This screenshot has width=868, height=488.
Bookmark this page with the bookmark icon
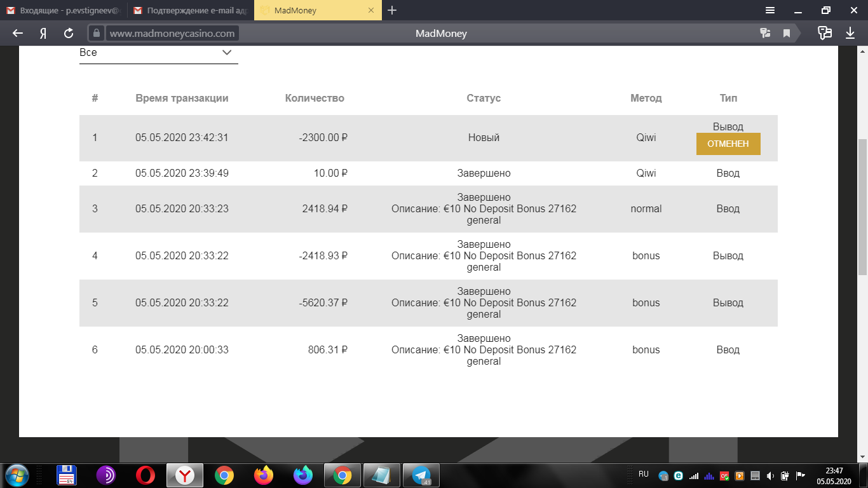787,33
